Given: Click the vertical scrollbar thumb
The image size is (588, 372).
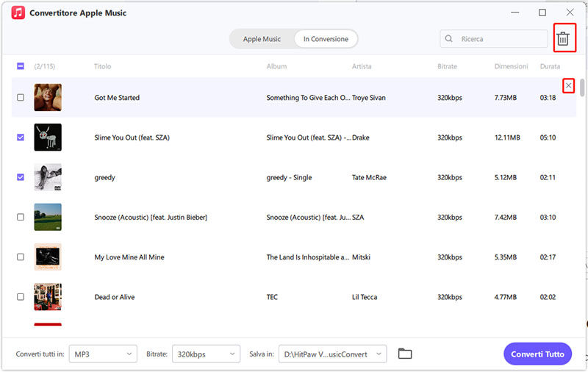Looking at the screenshot, I should [582, 87].
